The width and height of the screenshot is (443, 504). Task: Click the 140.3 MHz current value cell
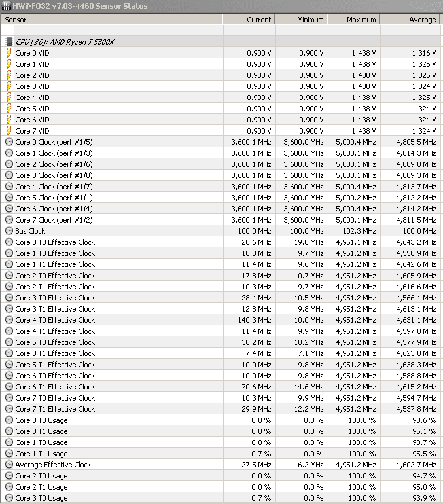[255, 320]
